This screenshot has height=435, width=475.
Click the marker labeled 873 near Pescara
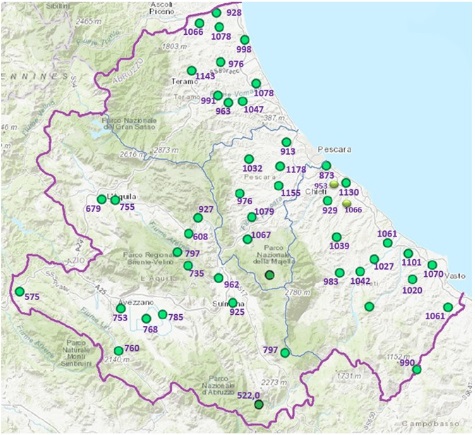point(326,165)
